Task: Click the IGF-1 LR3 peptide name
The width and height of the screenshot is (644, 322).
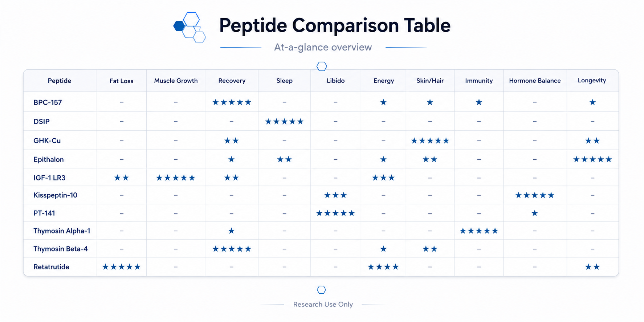Action: point(49,178)
